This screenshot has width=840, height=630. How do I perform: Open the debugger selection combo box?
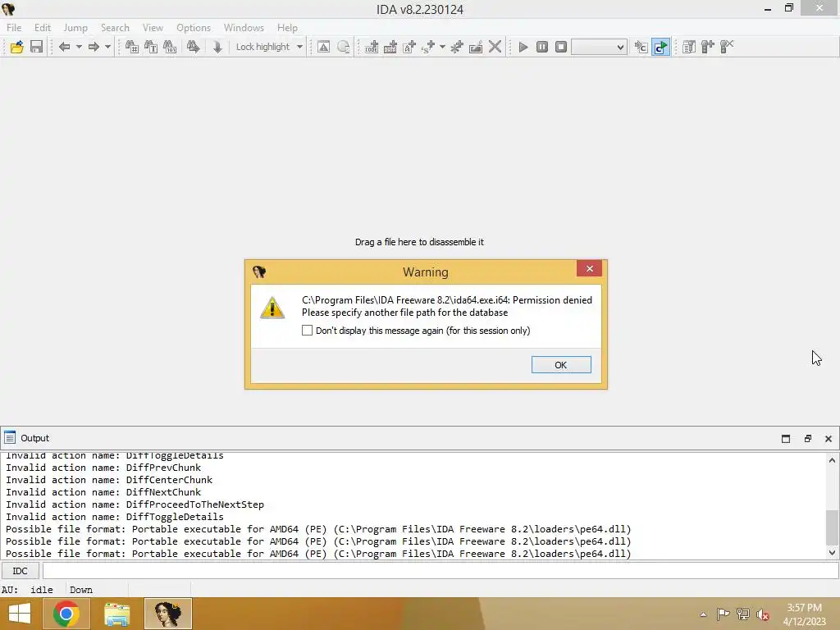tap(599, 47)
